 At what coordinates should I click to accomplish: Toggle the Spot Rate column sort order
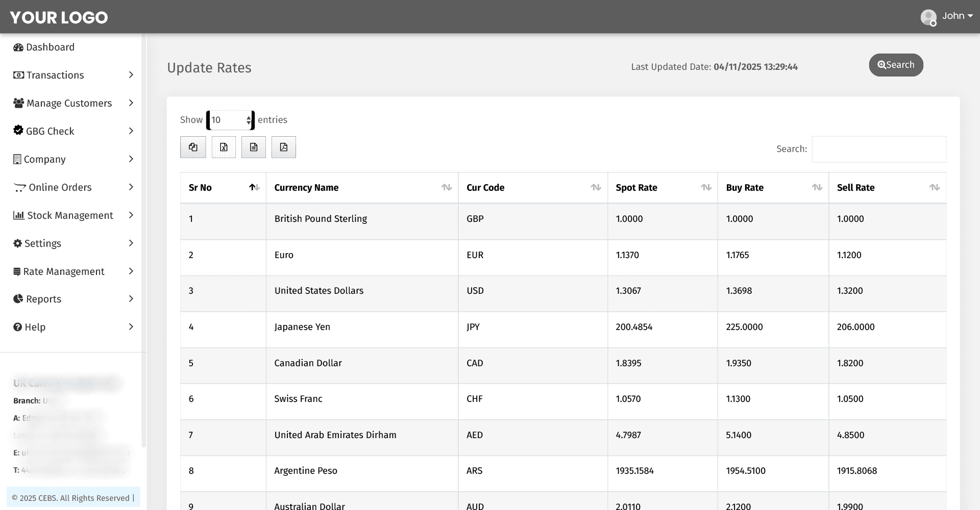pos(706,188)
